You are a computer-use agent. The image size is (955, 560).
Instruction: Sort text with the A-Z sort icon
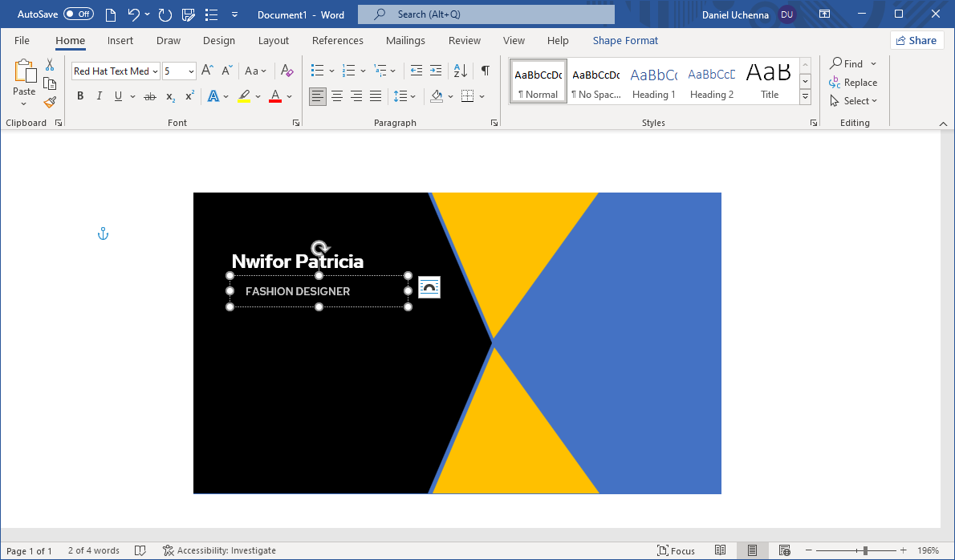[460, 71]
